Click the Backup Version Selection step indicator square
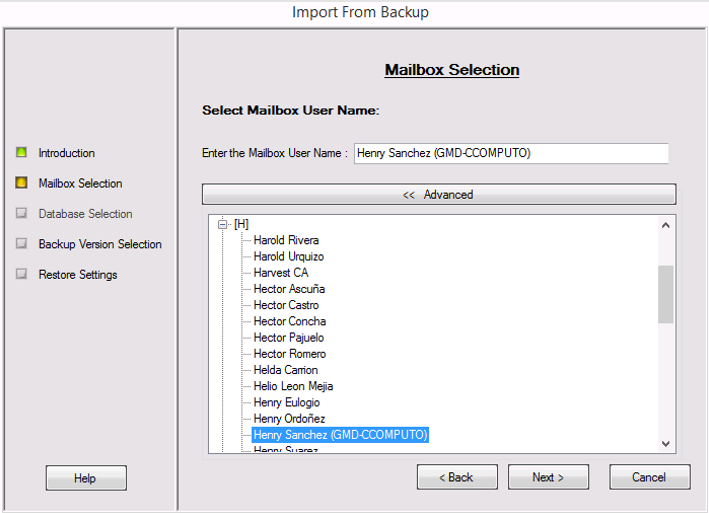The height and width of the screenshot is (513, 709). click(x=21, y=243)
